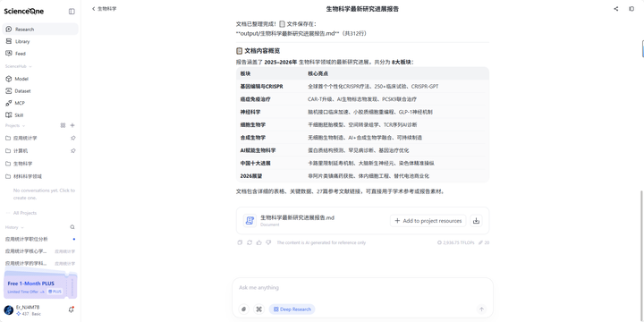Go back to 生物科学 project
Image resolution: width=644 pixels, height=322 pixels.
click(105, 9)
